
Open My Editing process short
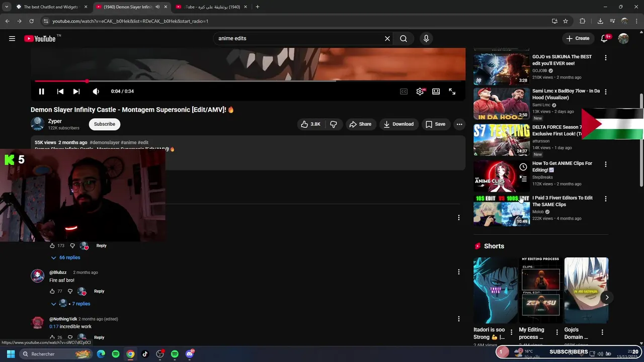coord(540,291)
